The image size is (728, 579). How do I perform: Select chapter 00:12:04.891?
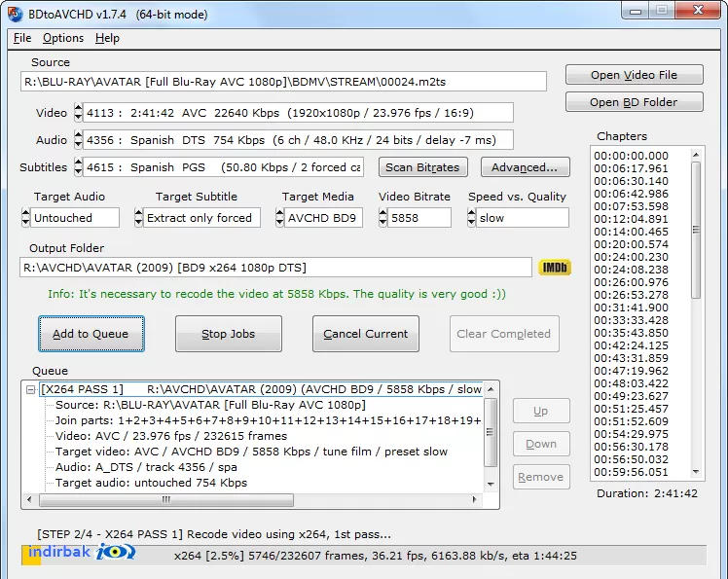[x=631, y=219]
